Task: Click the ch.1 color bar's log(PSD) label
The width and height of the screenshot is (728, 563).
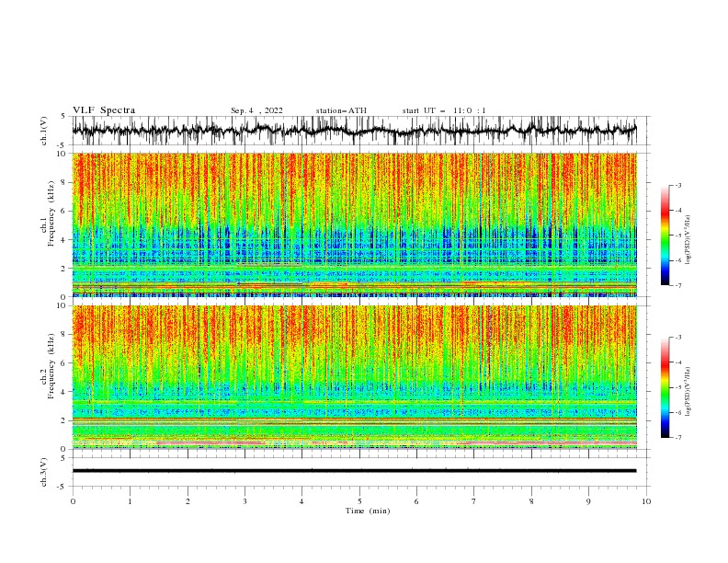Action: coord(688,240)
